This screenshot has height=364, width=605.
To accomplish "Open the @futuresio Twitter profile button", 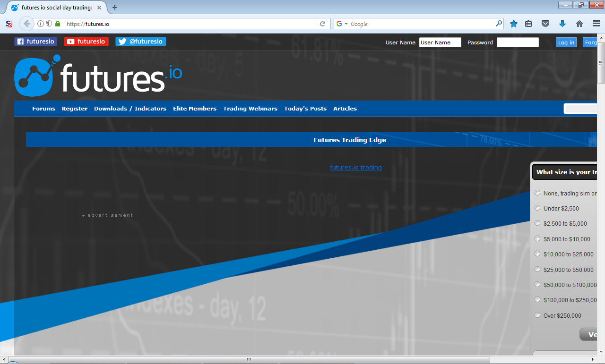I will click(141, 42).
